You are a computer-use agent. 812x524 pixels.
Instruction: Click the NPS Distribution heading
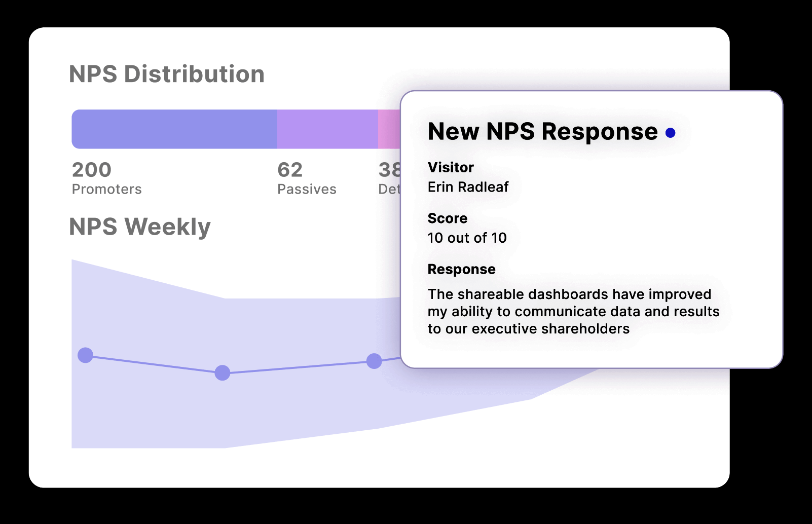(167, 74)
